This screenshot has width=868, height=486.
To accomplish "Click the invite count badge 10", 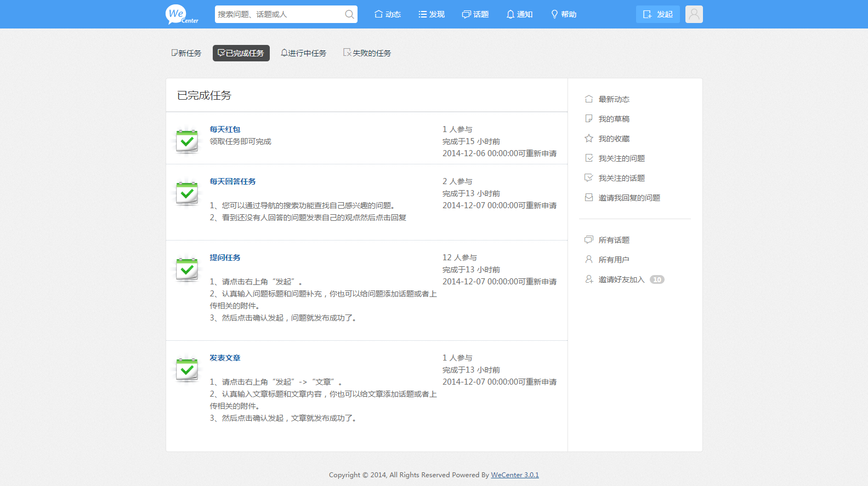I will [x=657, y=279].
